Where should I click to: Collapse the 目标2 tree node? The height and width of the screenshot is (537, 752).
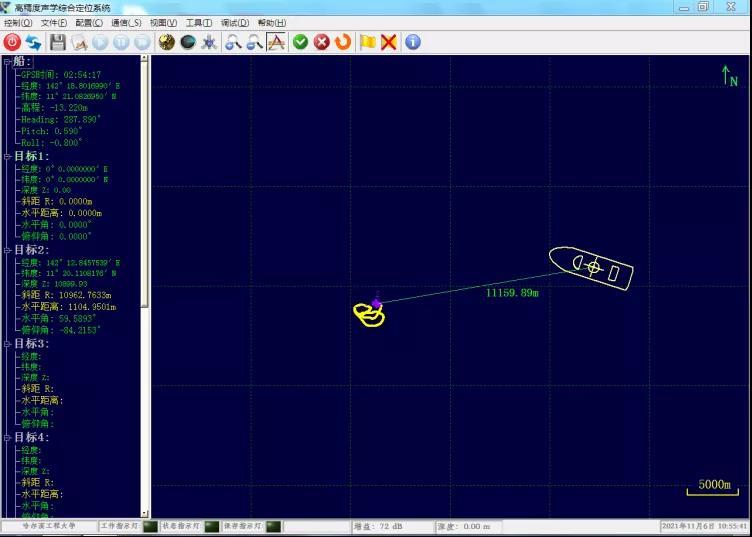pyautogui.click(x=6, y=250)
